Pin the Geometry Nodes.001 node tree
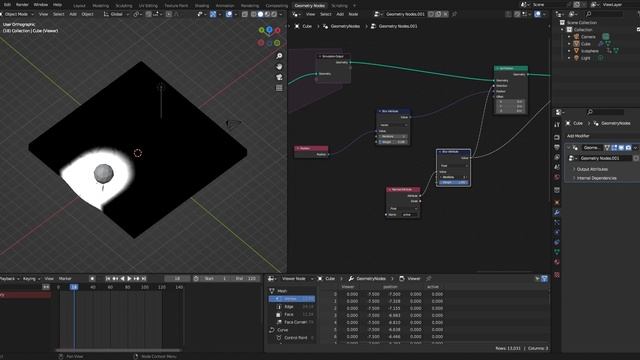640x360 pixels. coord(454,14)
